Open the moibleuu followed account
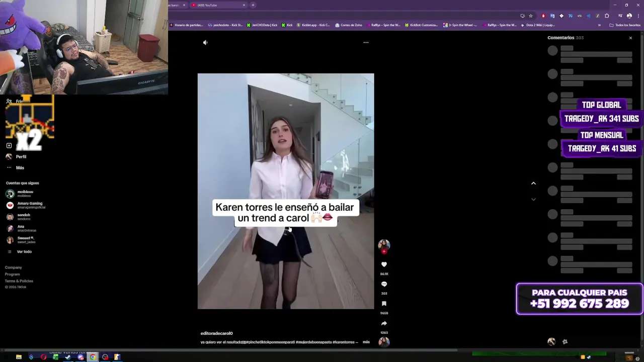 20,194
